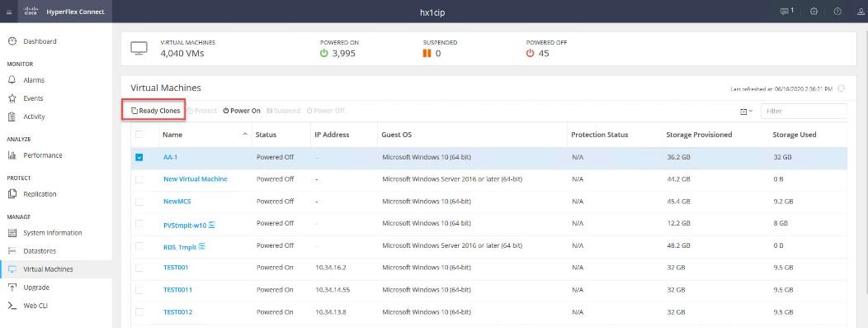Toggle the select-all checkbox in table header
868x328 pixels.
coord(139,135)
